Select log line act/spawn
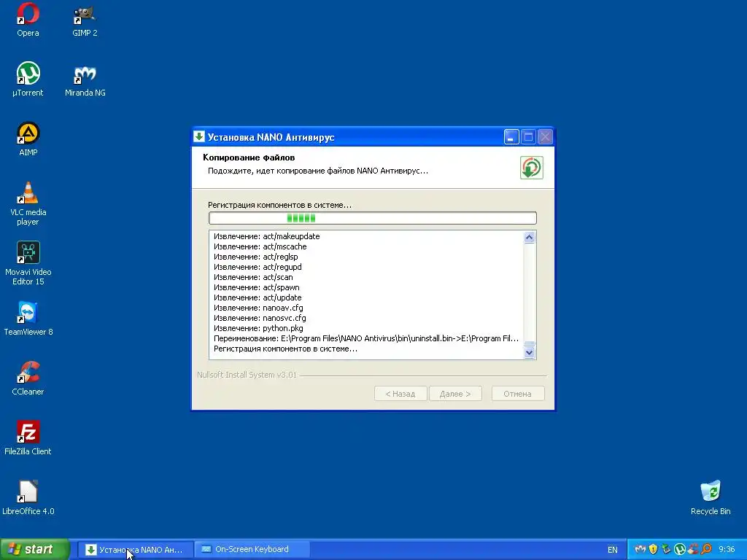Screen dimensions: 747x560 tap(257, 287)
